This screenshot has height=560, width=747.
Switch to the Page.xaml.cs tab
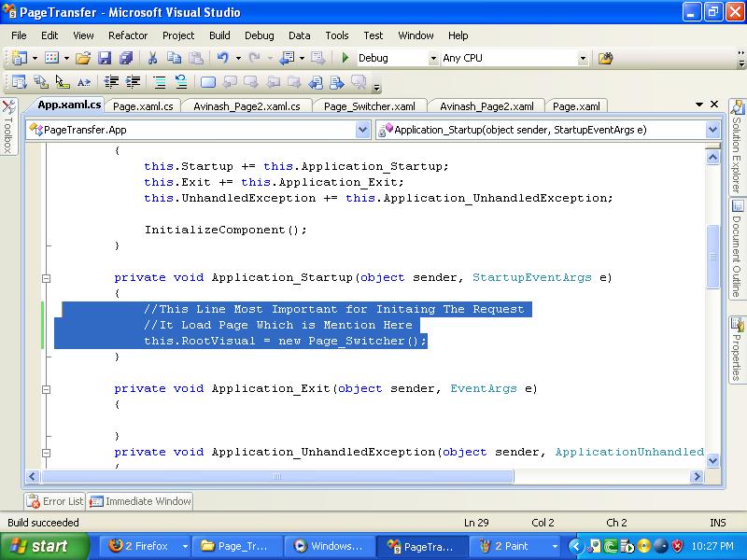click(x=143, y=106)
